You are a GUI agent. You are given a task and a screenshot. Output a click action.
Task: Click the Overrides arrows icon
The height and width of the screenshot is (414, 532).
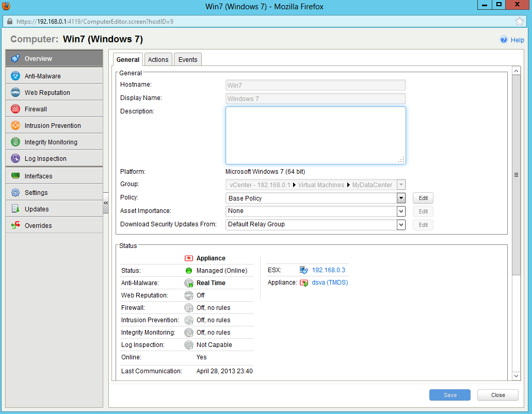click(15, 225)
